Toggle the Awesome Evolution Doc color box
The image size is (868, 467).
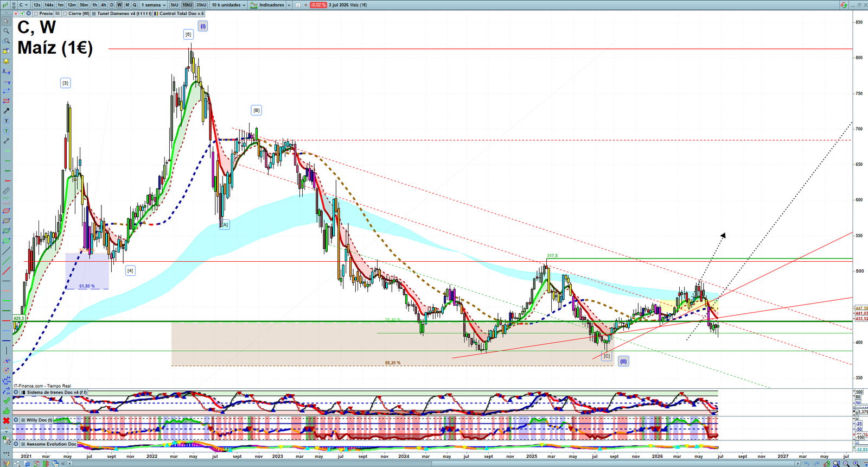point(23,444)
